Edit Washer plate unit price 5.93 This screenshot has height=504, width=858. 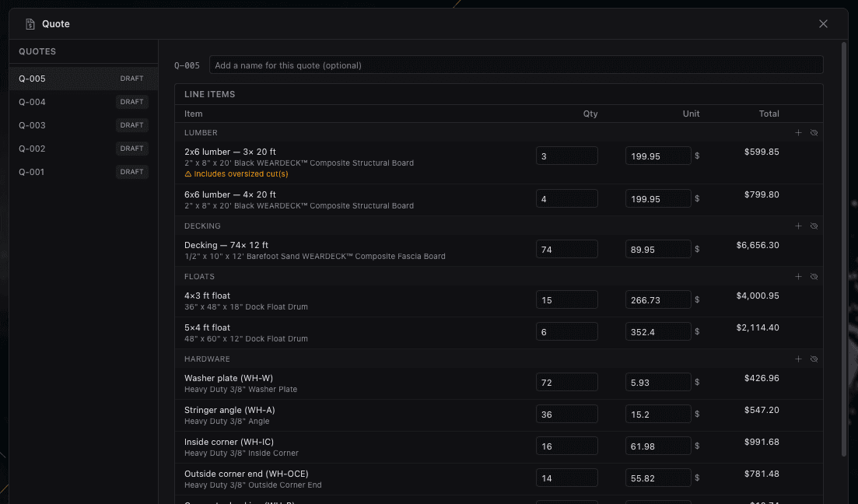click(658, 382)
